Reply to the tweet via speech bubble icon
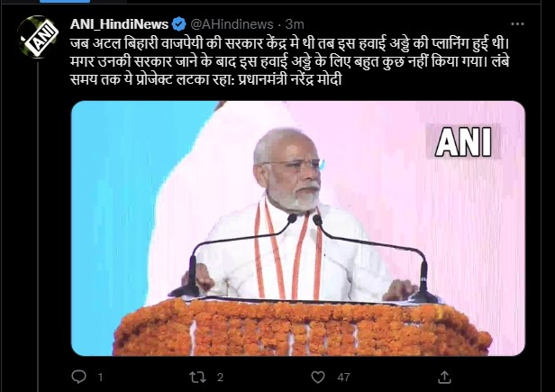555x392 pixels. click(x=78, y=377)
